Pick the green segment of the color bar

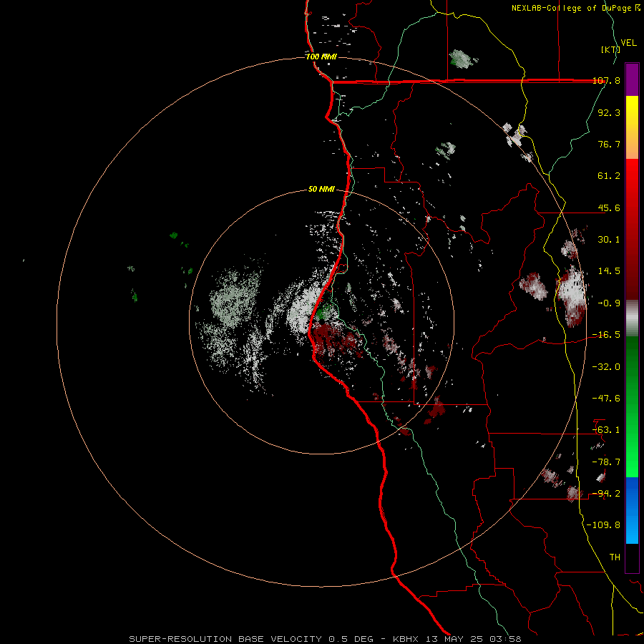(632, 406)
